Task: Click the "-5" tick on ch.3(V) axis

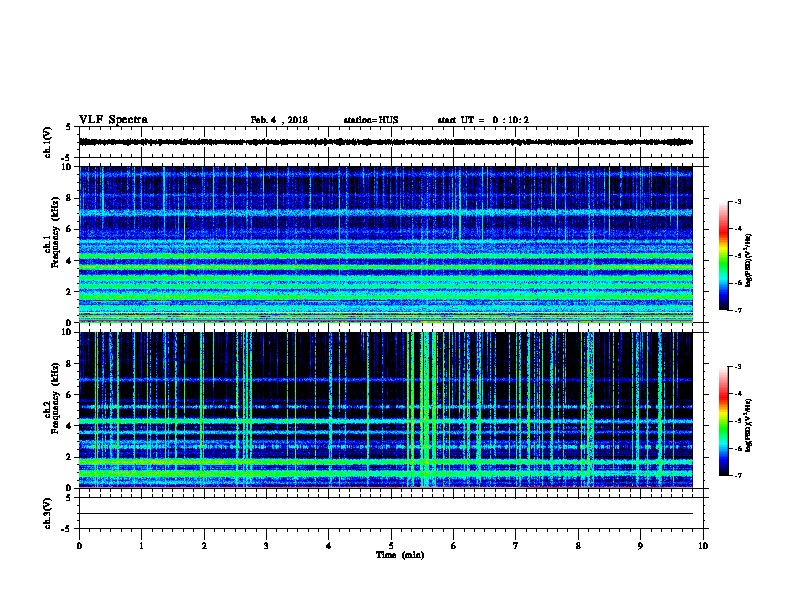Action: (68, 529)
